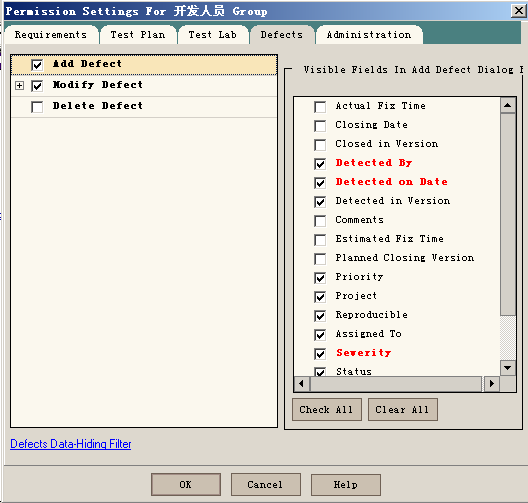Click the 'Planned Closing Version' label
The width and height of the screenshot is (528, 503).
405,258
